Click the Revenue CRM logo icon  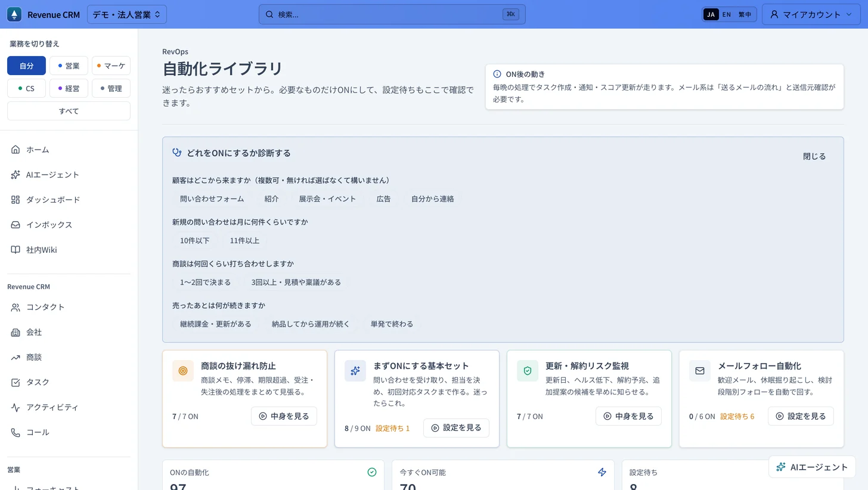[x=14, y=14]
